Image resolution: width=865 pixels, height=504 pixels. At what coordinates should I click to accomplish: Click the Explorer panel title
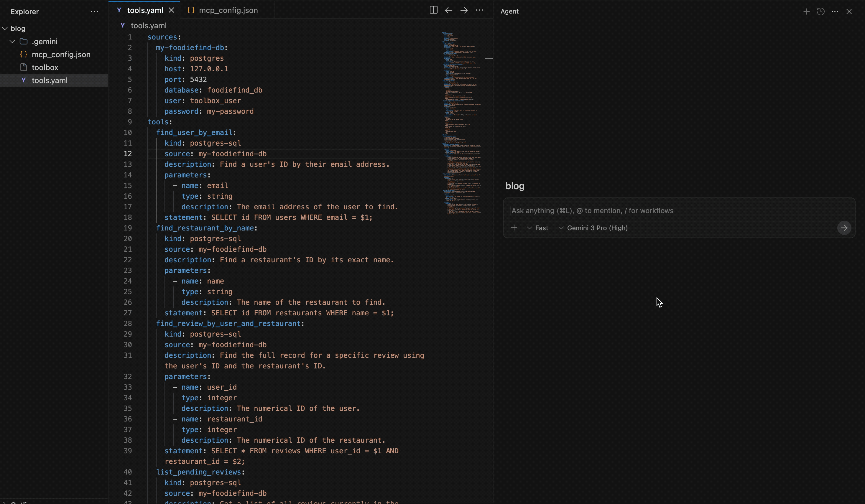25,12
